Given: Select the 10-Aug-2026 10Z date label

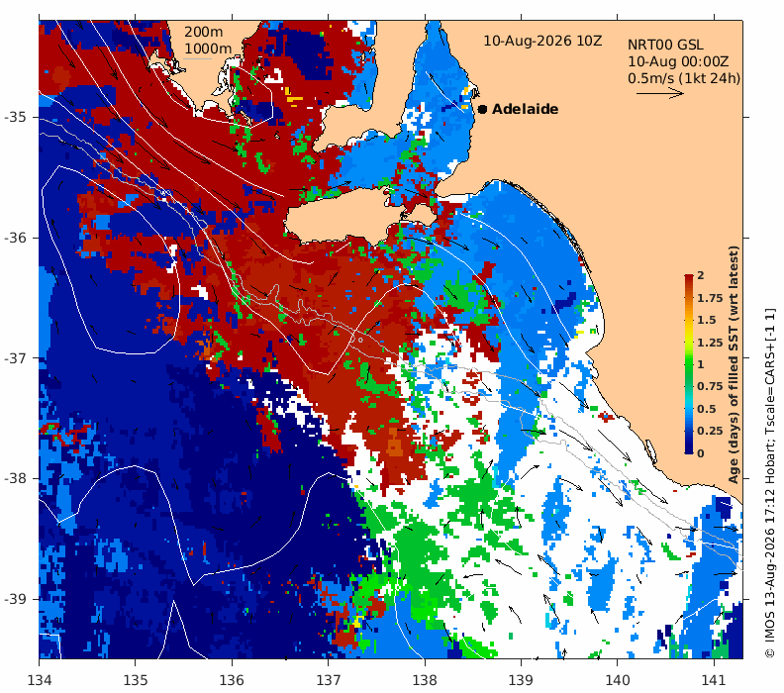Looking at the screenshot, I should 542,41.
